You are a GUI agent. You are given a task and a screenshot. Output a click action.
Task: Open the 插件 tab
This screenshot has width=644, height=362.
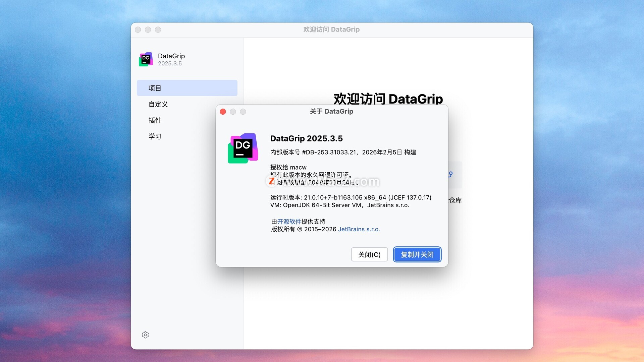155,120
